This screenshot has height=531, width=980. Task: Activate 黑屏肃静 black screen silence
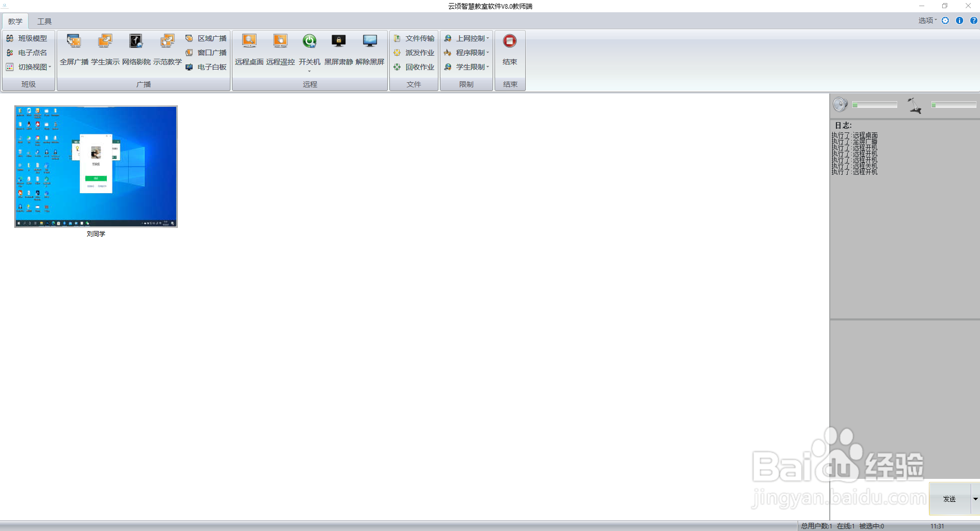[339, 50]
